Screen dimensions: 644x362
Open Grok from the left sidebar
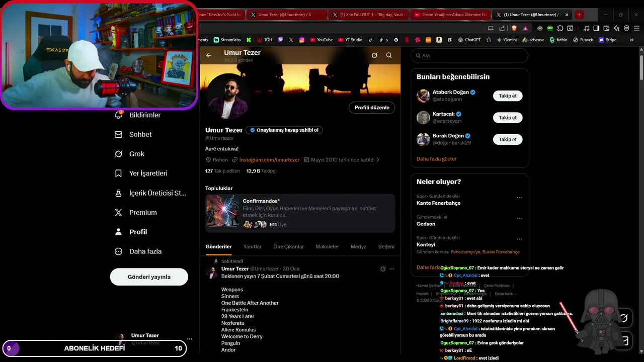[130, 154]
